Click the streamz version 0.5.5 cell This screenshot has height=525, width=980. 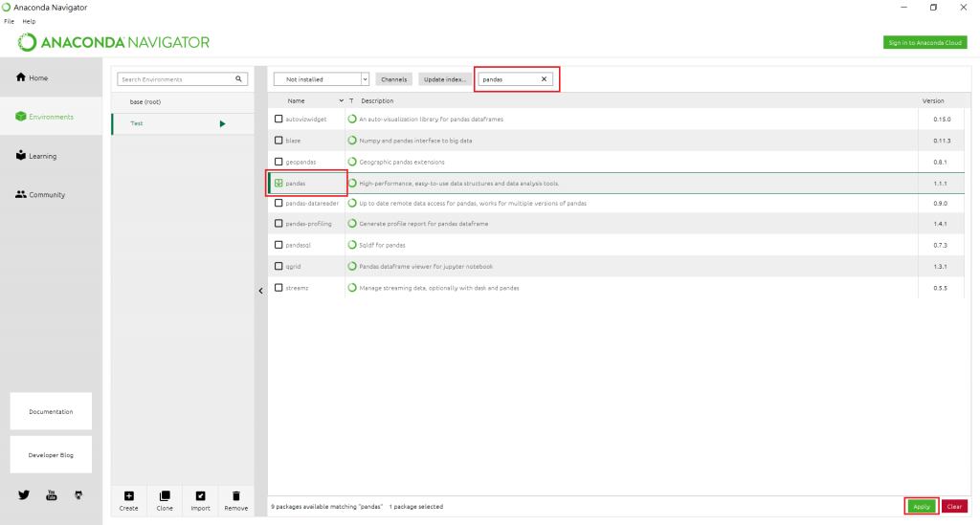coord(940,288)
